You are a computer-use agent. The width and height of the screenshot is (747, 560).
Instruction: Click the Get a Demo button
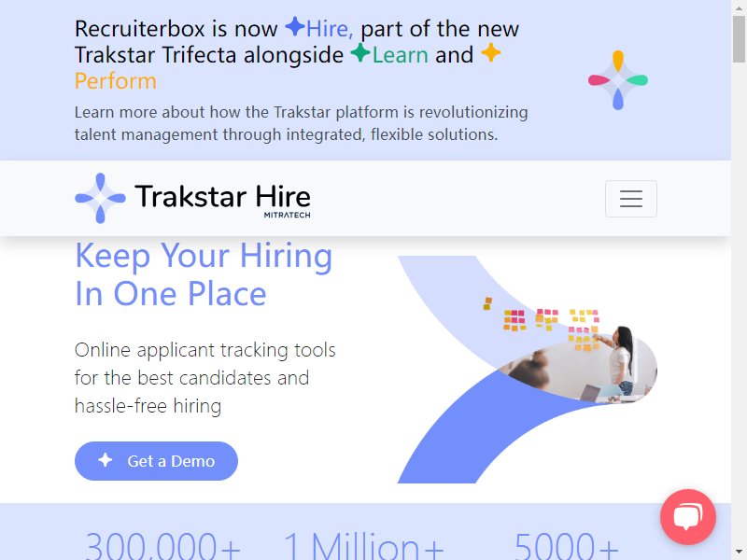click(x=156, y=461)
